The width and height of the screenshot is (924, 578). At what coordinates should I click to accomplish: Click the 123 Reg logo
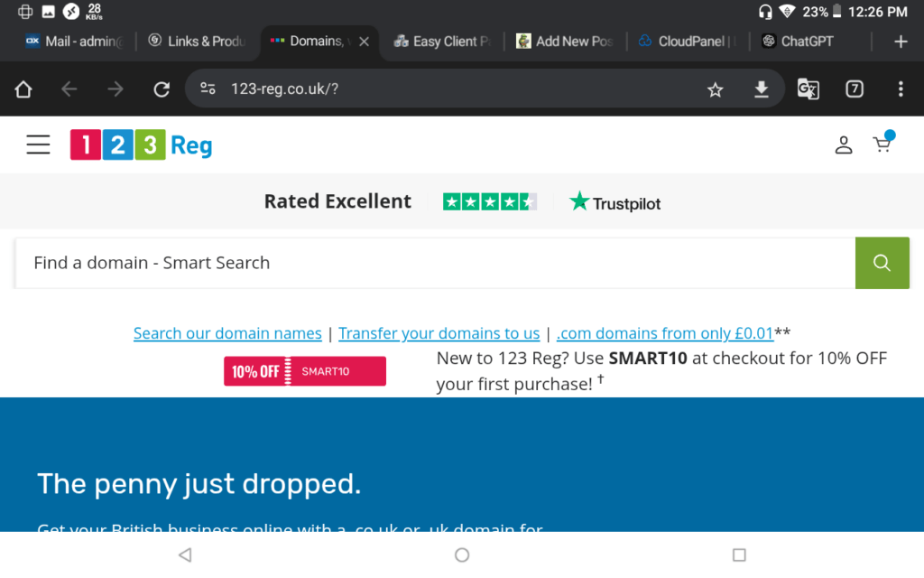pyautogui.click(x=141, y=145)
